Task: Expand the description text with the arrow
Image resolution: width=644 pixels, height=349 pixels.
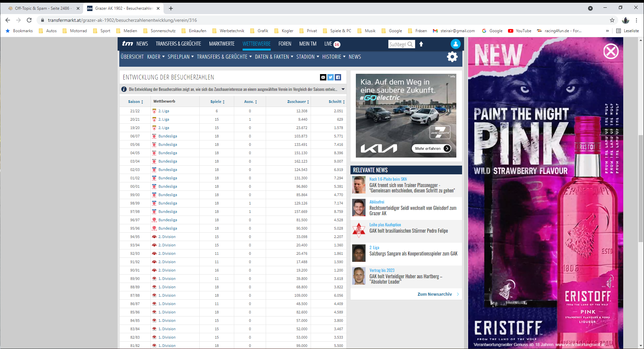Action: point(343,89)
